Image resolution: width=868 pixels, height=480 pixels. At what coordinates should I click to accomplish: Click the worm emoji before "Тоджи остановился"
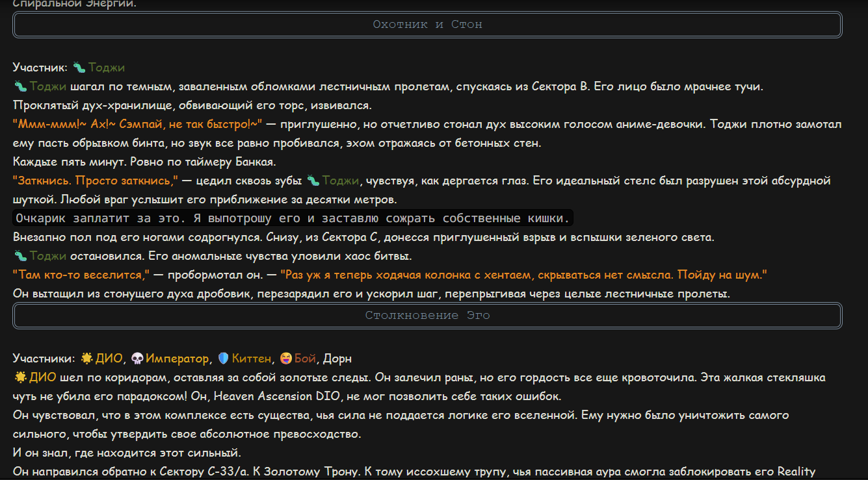point(20,256)
